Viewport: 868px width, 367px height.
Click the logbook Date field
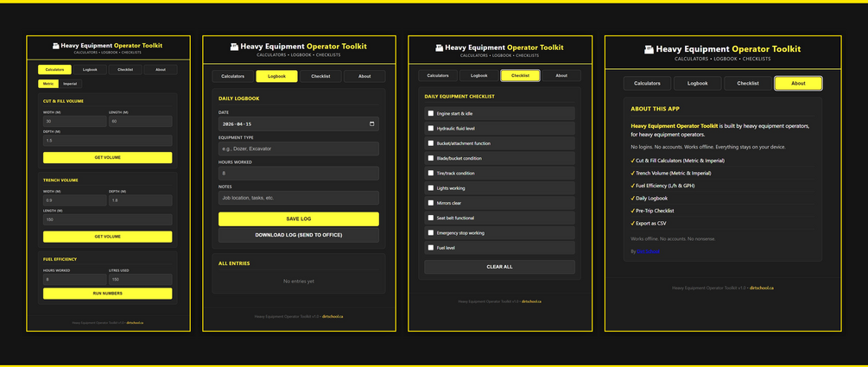298,124
